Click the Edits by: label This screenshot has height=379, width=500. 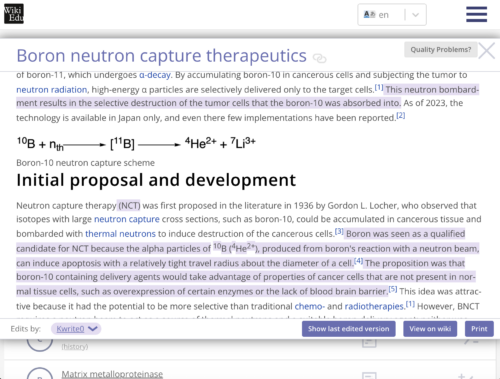click(25, 329)
